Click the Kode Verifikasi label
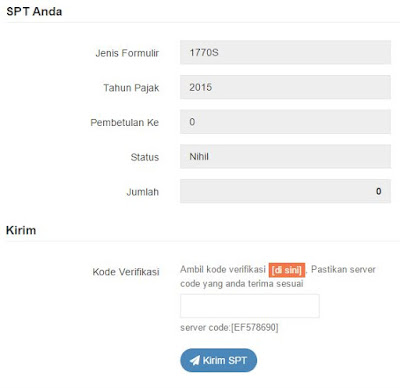 coord(126,272)
